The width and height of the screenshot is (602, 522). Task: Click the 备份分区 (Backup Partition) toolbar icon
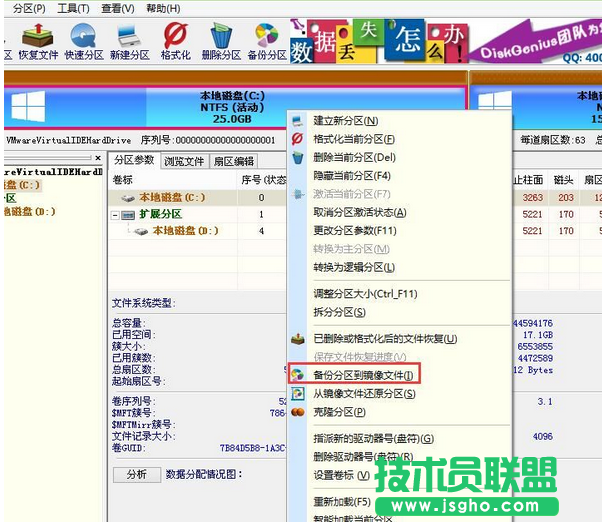click(x=266, y=41)
